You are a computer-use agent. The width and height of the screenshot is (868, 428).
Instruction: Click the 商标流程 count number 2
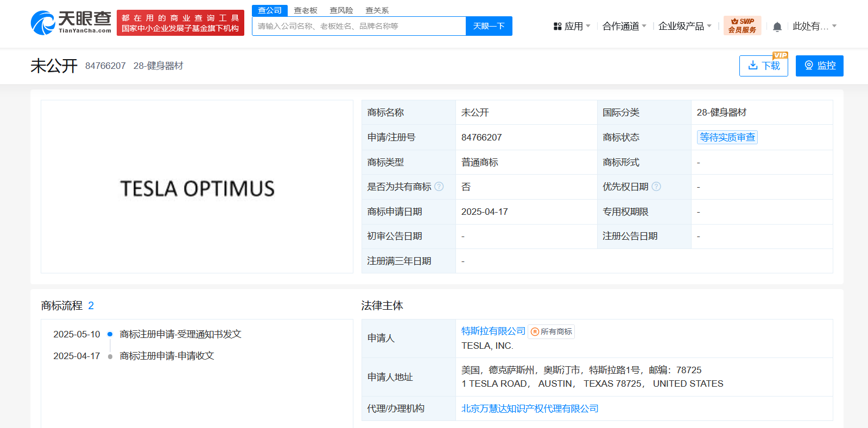pyautogui.click(x=91, y=305)
